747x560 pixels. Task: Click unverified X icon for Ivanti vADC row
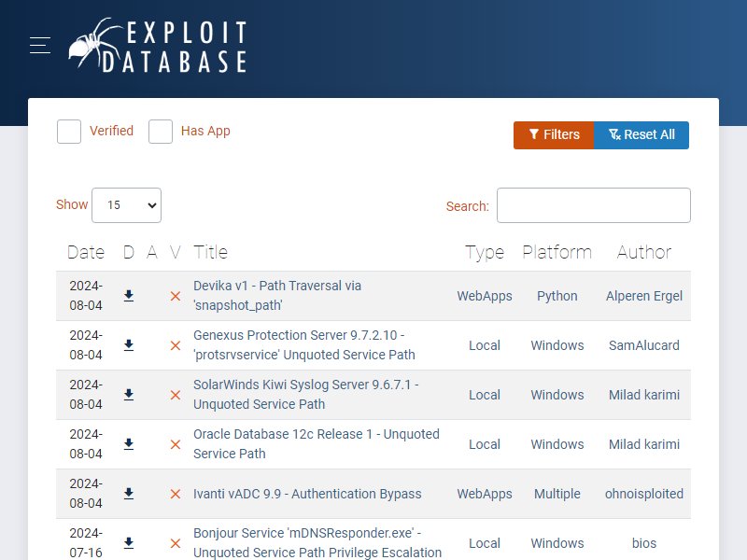click(x=176, y=495)
